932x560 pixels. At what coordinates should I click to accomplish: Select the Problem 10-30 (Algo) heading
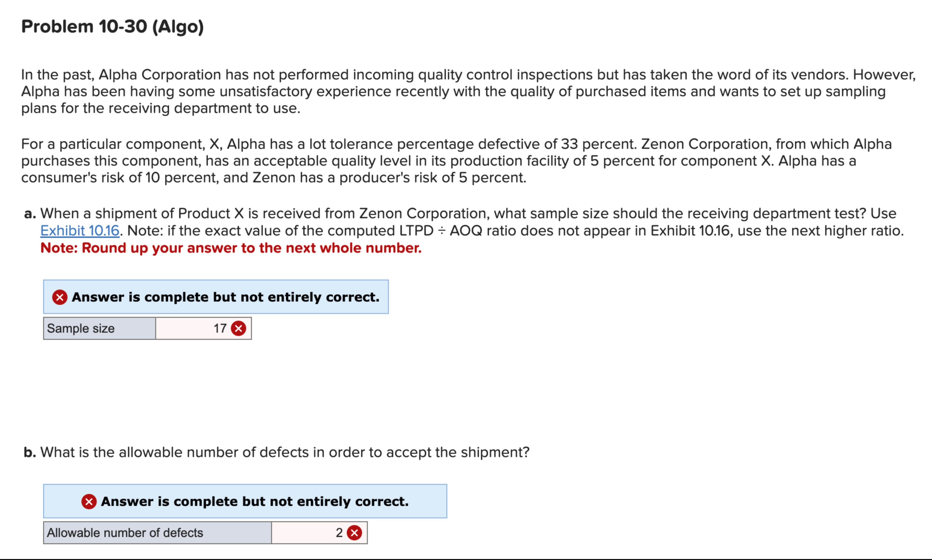coord(112,26)
